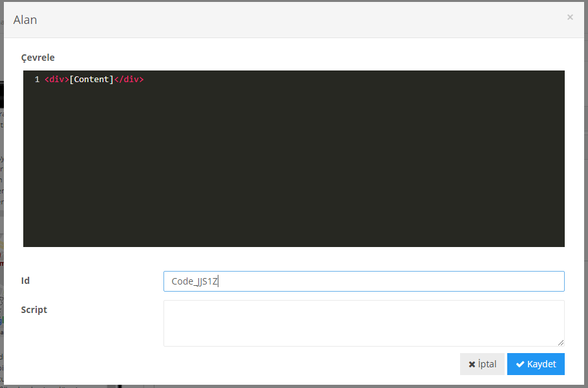Click line number 1 in the editor gutter
This screenshot has height=388, width=588.
(x=37, y=80)
